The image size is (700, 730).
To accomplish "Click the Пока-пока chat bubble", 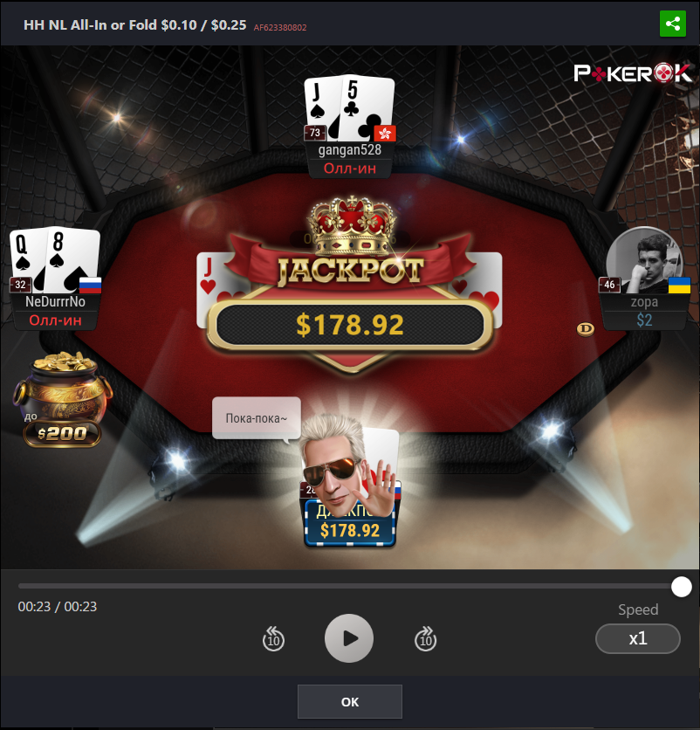I will 257,418.
